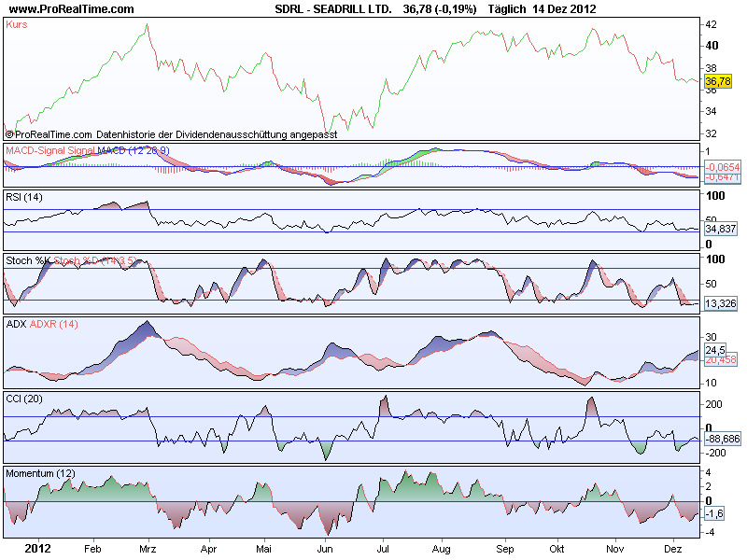Click the Täglich timeframe label

tap(507, 9)
